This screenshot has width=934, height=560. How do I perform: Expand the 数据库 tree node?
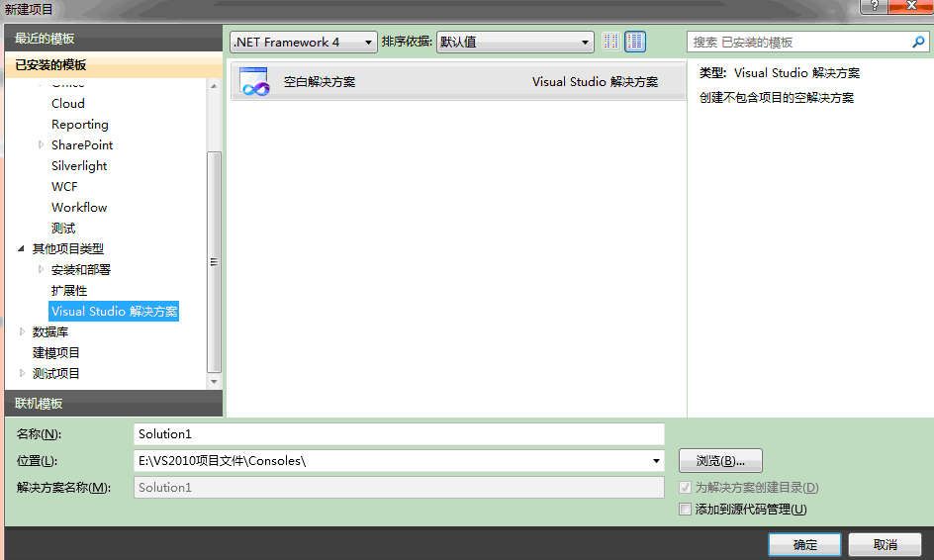click(x=22, y=331)
